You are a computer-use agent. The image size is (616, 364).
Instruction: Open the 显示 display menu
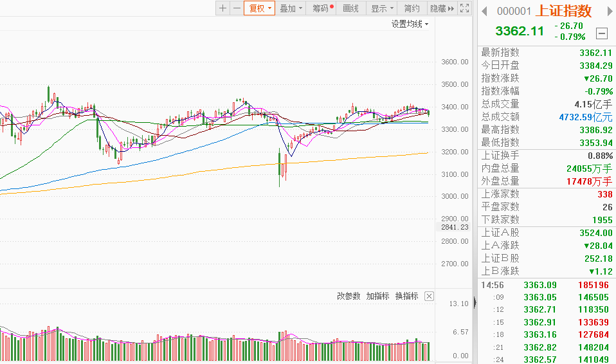coord(382,8)
